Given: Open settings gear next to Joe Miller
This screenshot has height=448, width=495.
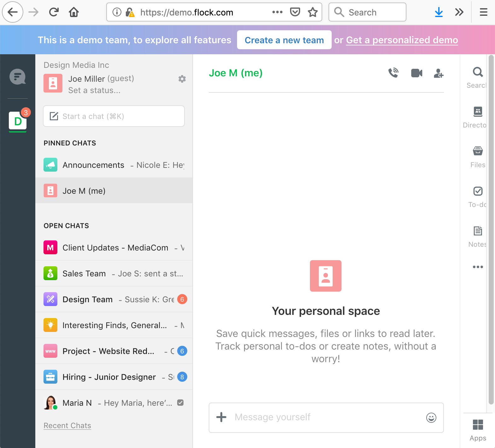Looking at the screenshot, I should click(182, 79).
